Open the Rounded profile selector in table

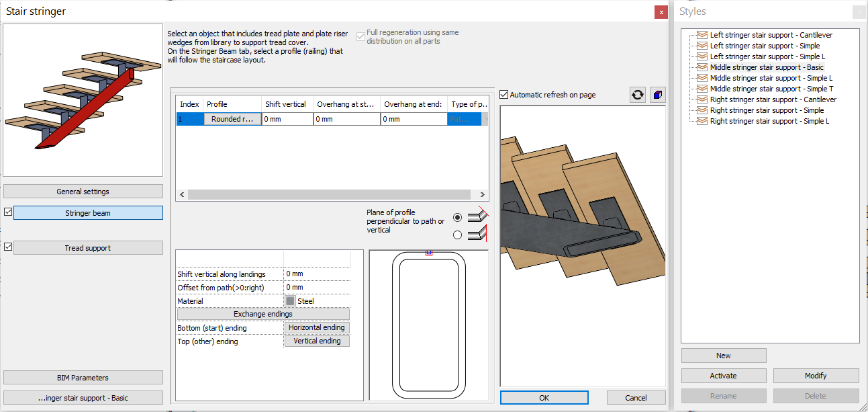[x=232, y=119]
